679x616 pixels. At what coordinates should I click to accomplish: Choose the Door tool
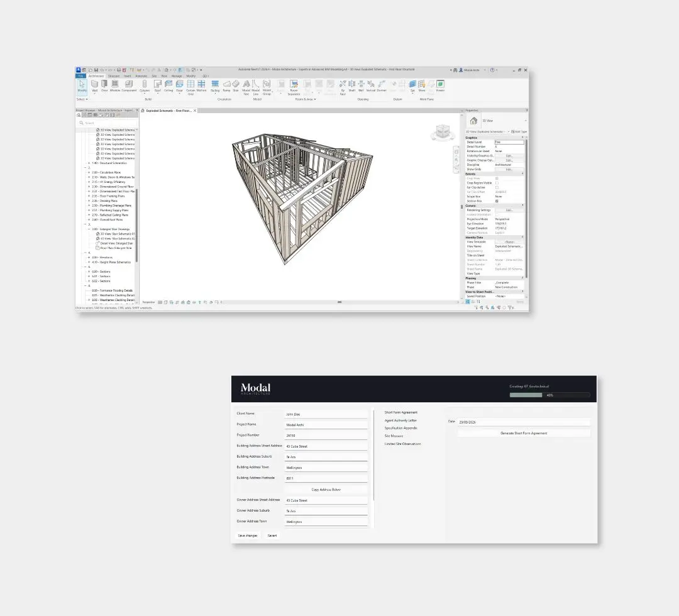point(104,85)
